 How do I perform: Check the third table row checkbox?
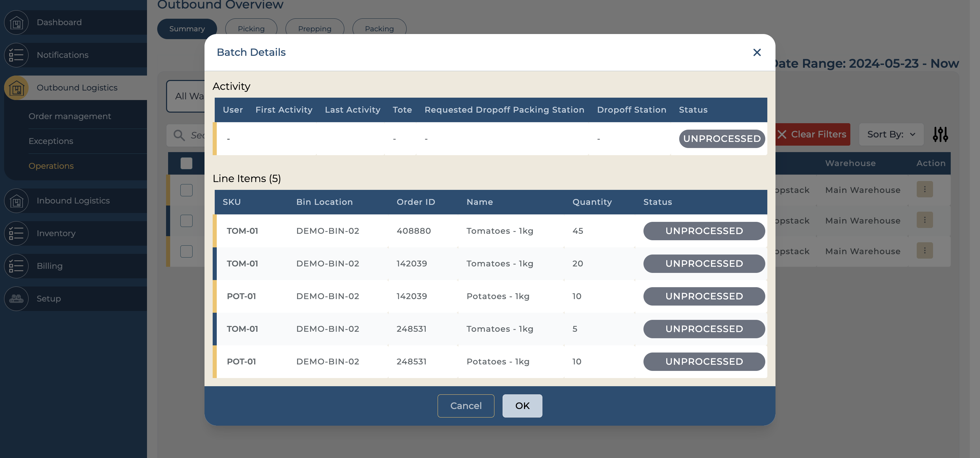[x=186, y=251]
